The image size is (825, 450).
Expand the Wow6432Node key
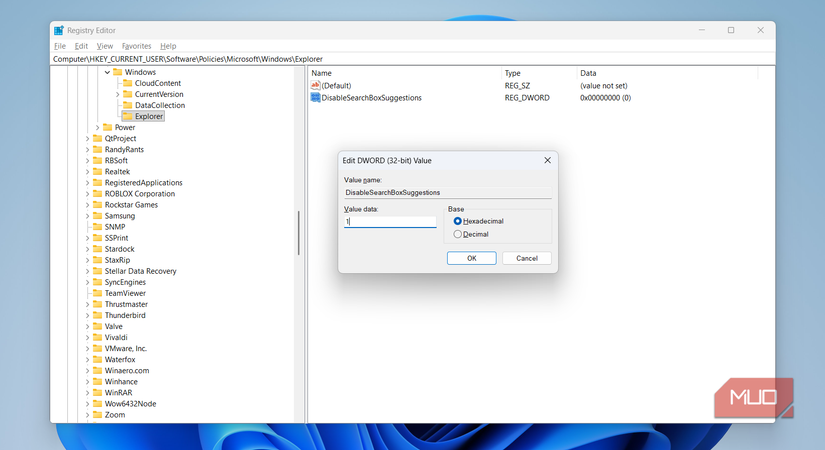pyautogui.click(x=87, y=404)
